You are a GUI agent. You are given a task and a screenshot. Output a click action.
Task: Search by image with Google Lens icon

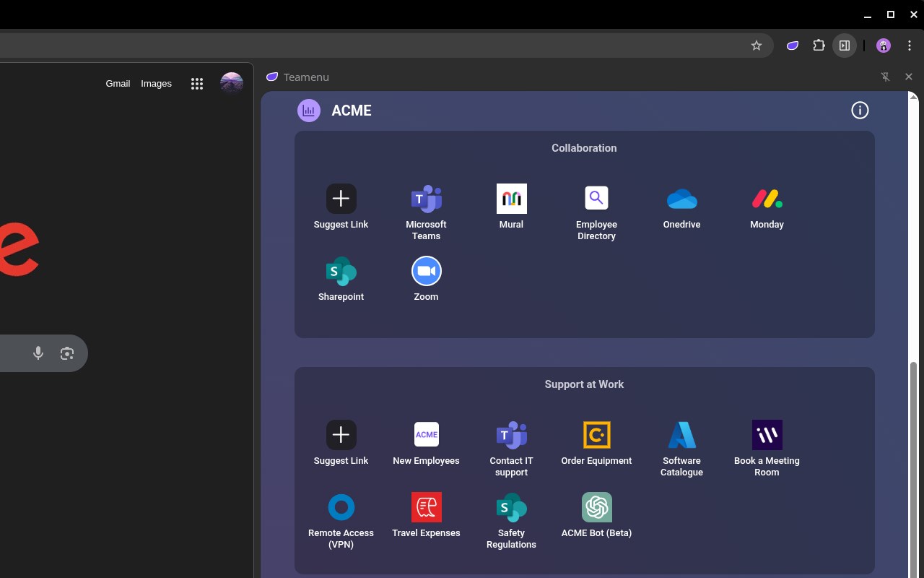click(x=67, y=353)
